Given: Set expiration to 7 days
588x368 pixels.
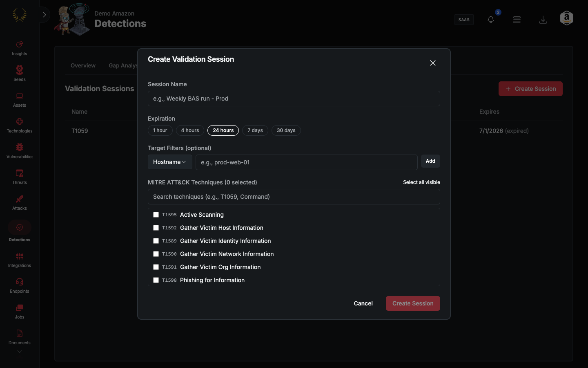Looking at the screenshot, I should pos(255,130).
